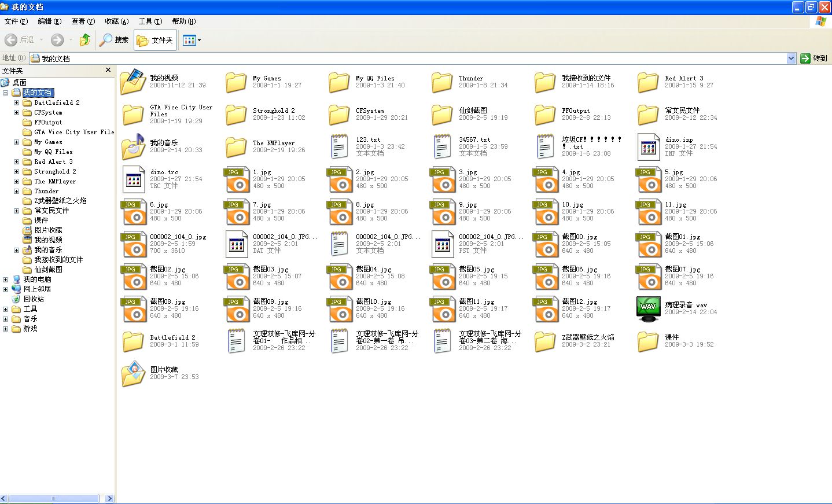
Task: Expand 我的电脑 node in the tree
Action: point(6,279)
